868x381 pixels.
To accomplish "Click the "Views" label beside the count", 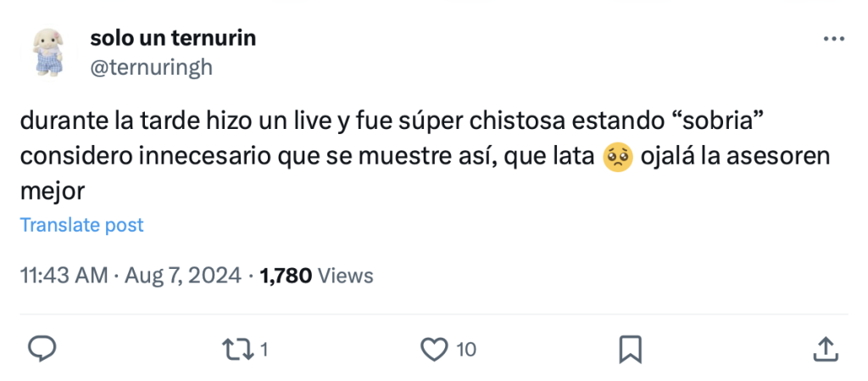I will click(346, 275).
